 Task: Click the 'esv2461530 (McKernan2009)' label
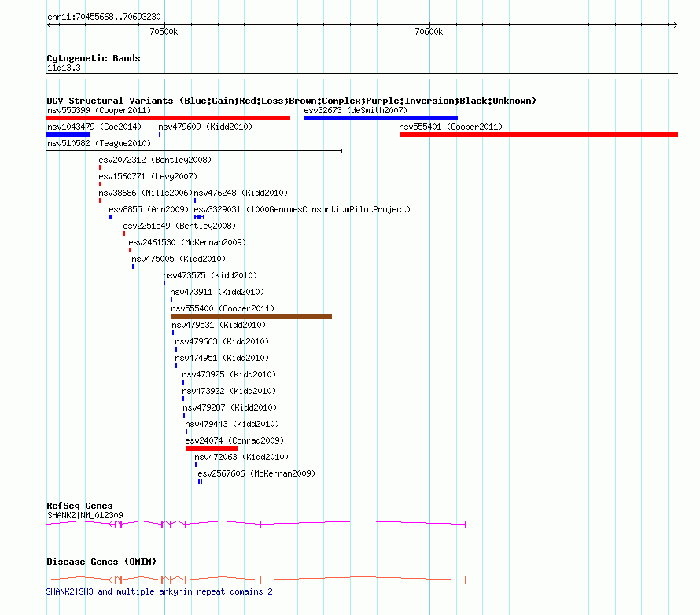click(187, 242)
